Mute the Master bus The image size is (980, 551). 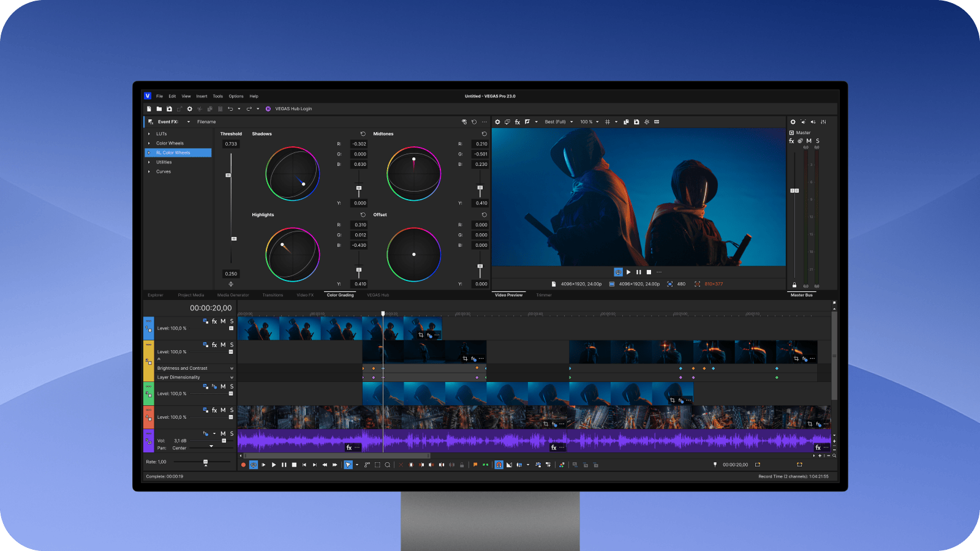pyautogui.click(x=809, y=141)
